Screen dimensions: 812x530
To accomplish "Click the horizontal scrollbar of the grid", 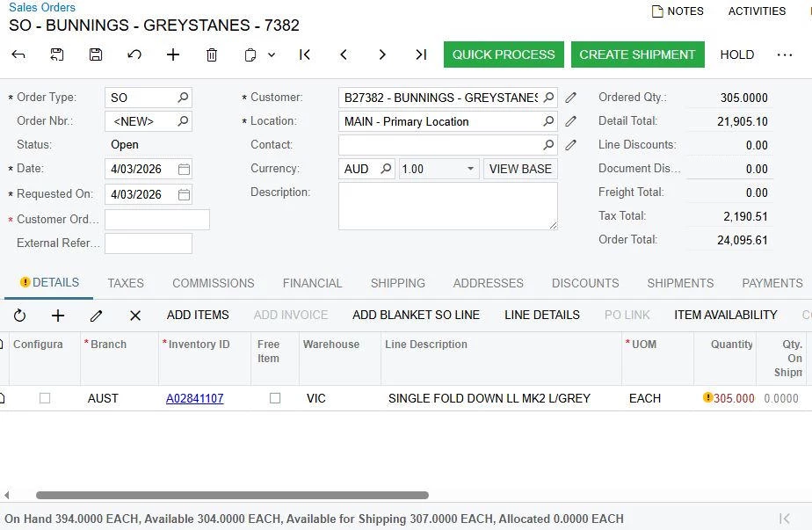I will tap(232, 496).
